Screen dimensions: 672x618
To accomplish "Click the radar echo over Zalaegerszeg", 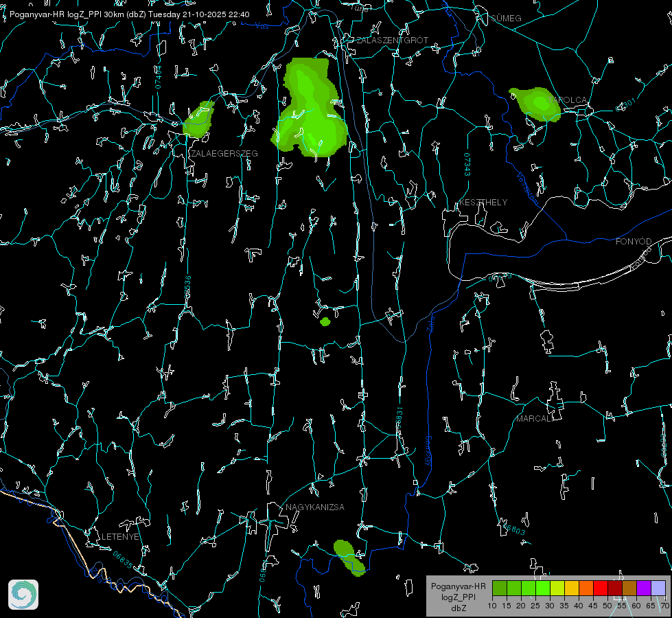I will click(199, 119).
